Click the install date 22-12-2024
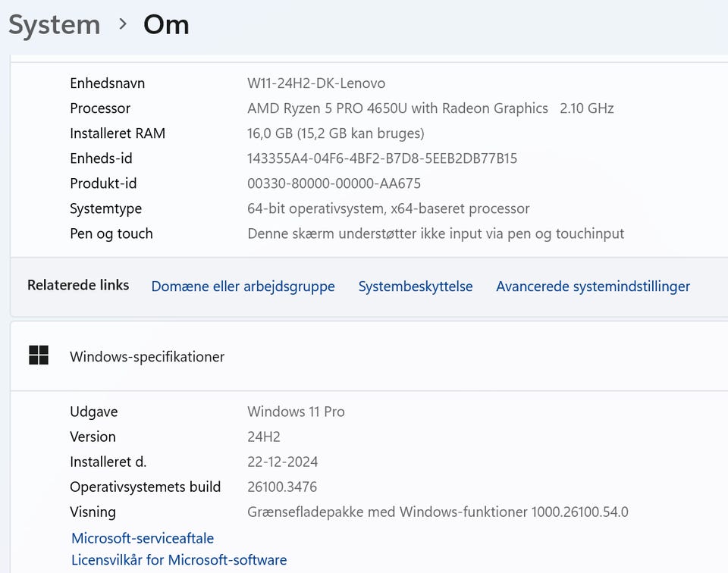This screenshot has width=728, height=573. [282, 462]
